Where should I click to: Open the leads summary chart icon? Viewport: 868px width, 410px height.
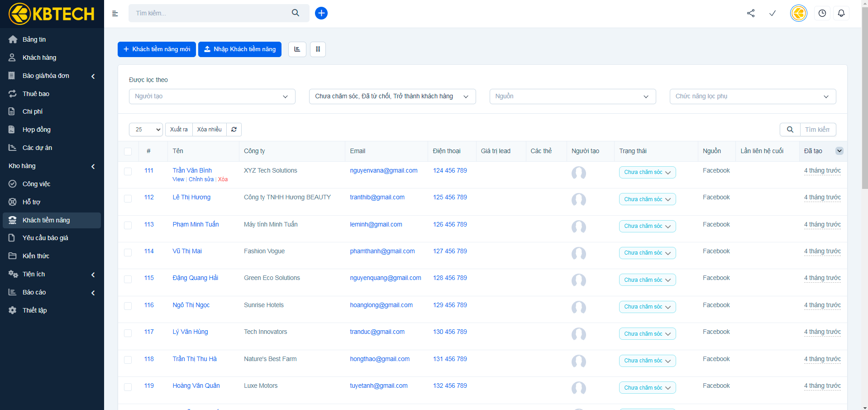pyautogui.click(x=297, y=49)
